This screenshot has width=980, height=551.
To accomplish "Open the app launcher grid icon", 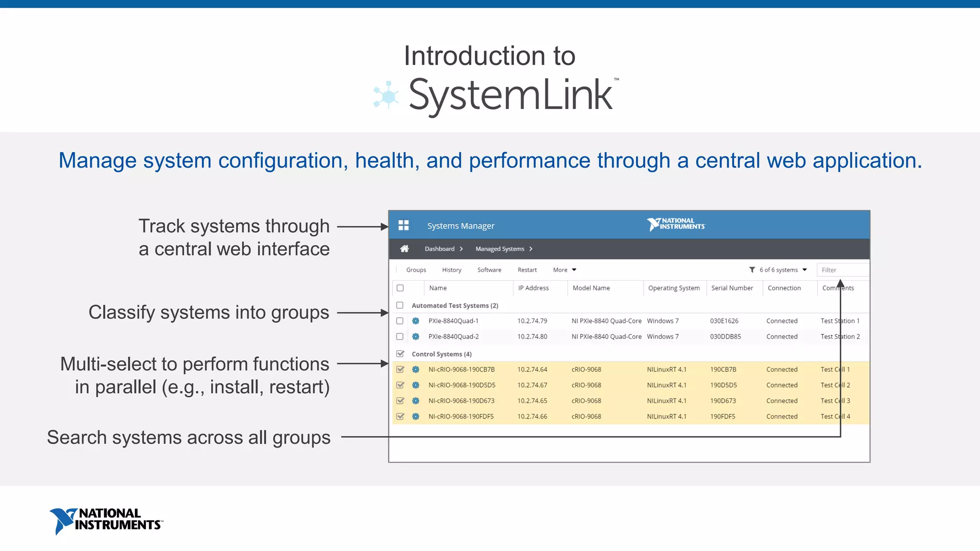I will pyautogui.click(x=403, y=225).
